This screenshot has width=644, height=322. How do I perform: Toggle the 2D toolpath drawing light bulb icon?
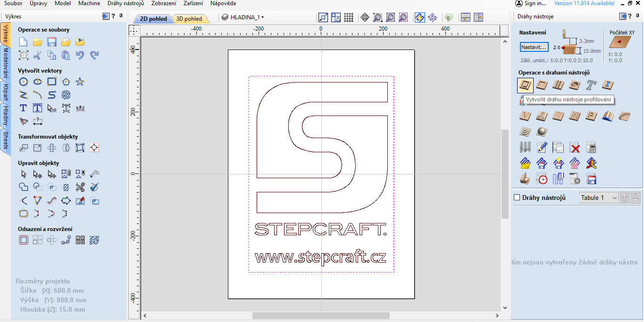(419, 17)
